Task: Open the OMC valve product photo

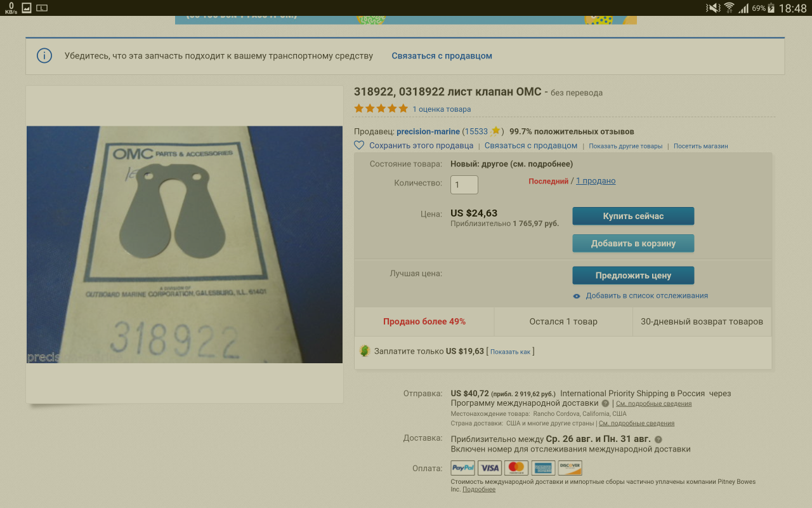Action: (x=184, y=244)
